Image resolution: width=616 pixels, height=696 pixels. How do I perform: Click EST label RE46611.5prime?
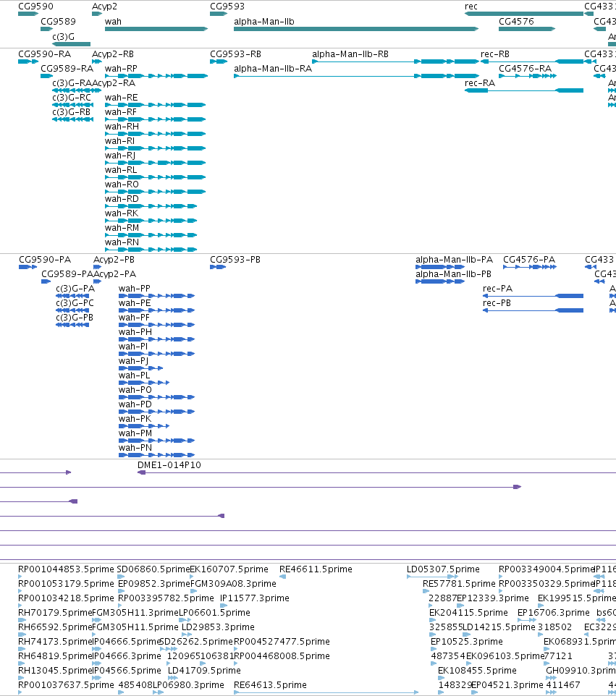[x=316, y=569]
